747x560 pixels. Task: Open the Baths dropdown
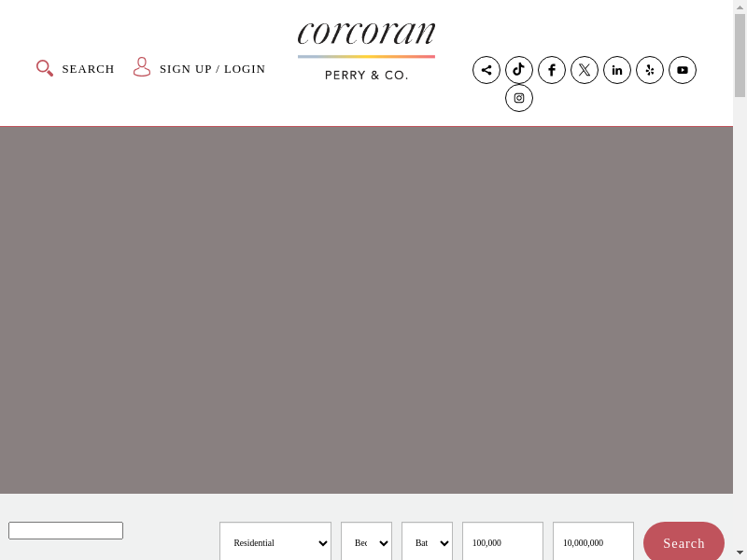click(427, 542)
